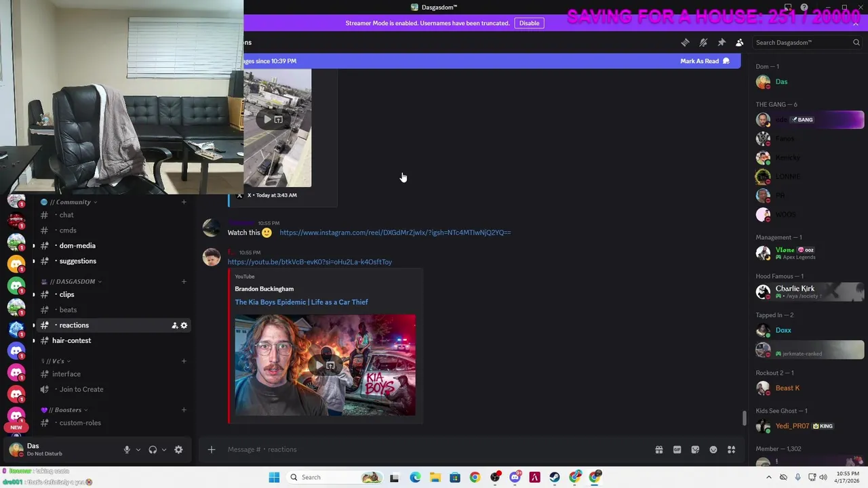
Task: Add a channel to the DASGASDOM category
Action: tap(184, 281)
